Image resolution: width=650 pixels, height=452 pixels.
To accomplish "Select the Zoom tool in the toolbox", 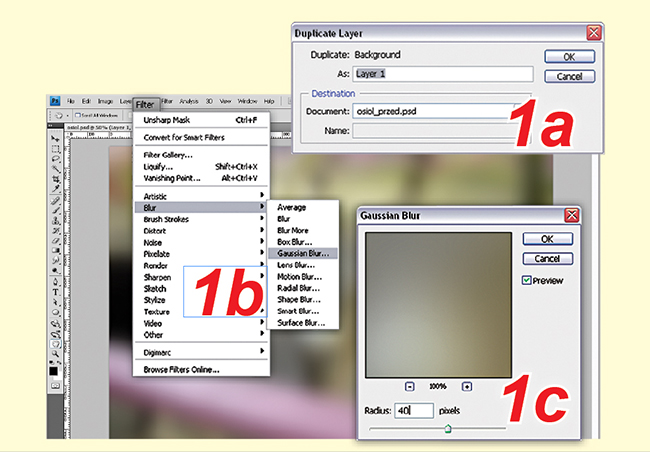I will [55, 354].
